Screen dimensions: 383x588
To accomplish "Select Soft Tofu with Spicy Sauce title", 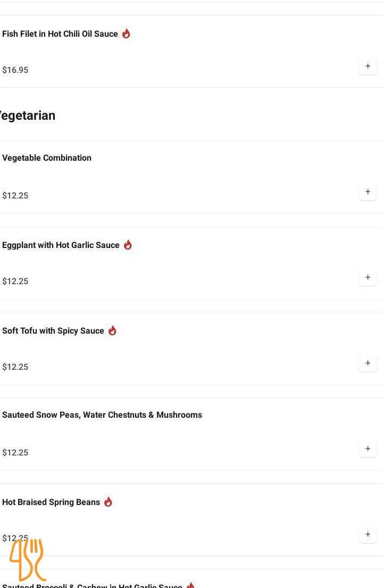I will tap(53, 331).
